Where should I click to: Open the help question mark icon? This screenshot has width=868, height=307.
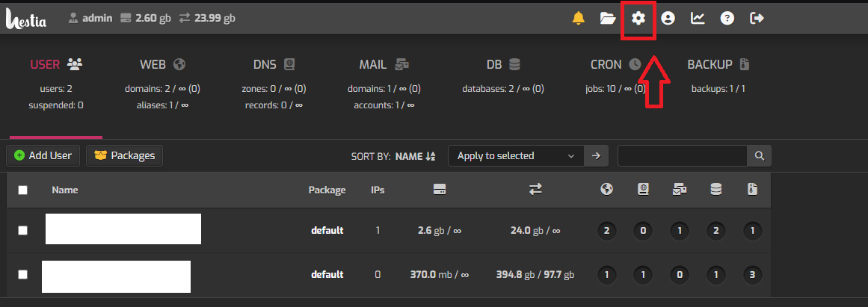(727, 19)
